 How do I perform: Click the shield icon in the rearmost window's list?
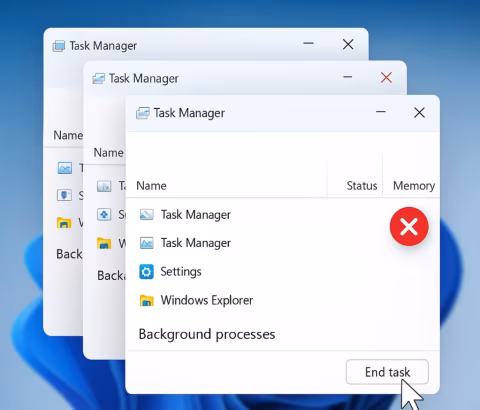click(64, 195)
